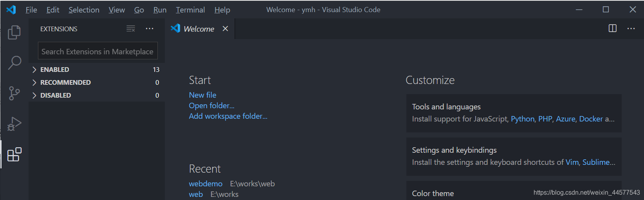Split the editor to the right
644x200 pixels.
(x=613, y=29)
